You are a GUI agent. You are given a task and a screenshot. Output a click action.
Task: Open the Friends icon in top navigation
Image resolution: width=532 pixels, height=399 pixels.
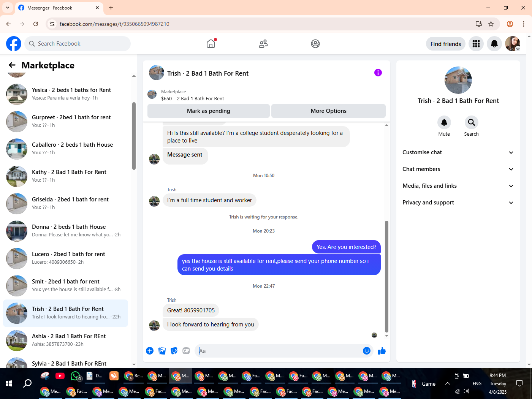pos(263,44)
